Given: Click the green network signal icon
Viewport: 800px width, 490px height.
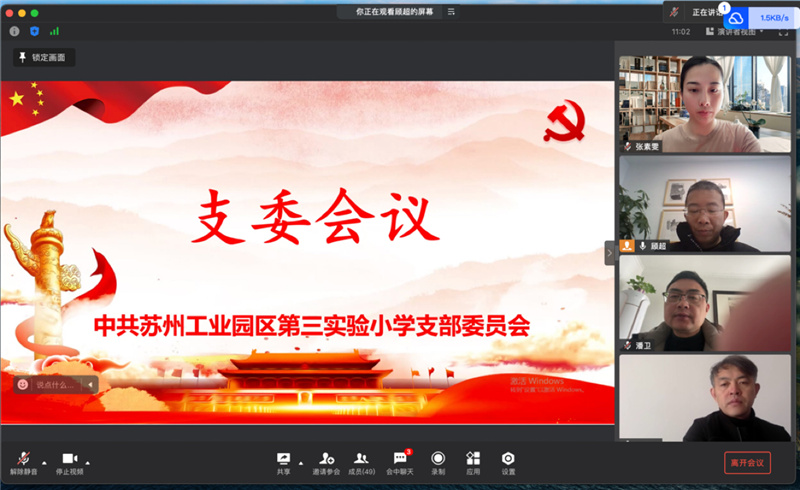Looking at the screenshot, I should tap(54, 31).
